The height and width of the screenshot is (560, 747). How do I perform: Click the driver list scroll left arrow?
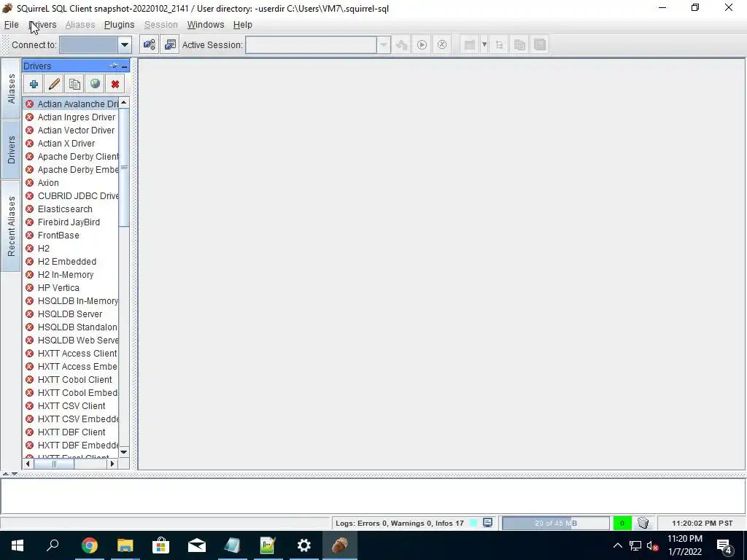click(28, 464)
